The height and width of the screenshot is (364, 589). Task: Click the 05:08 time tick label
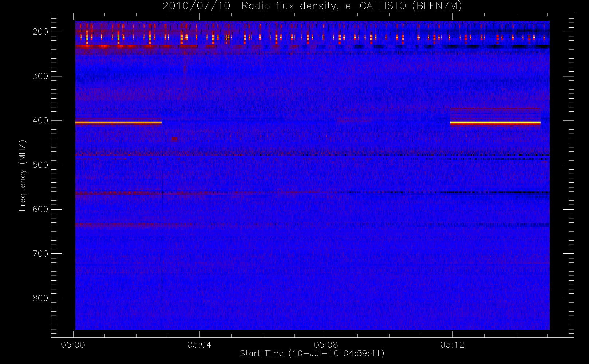click(326, 345)
